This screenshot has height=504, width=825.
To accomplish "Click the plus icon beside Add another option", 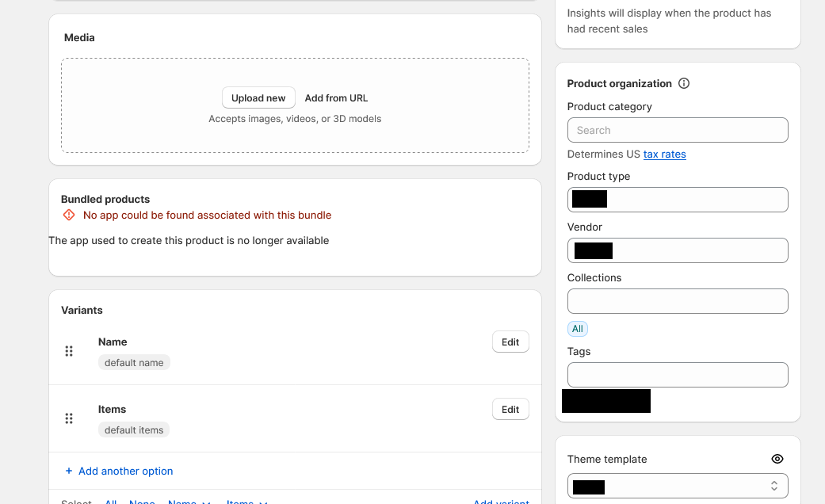I will [x=68, y=471].
